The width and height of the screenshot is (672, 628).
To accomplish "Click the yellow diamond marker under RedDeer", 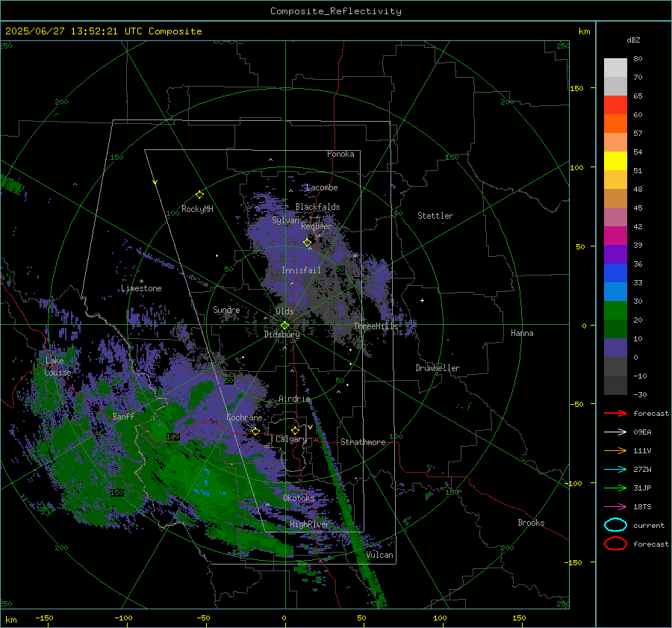I will click(308, 243).
